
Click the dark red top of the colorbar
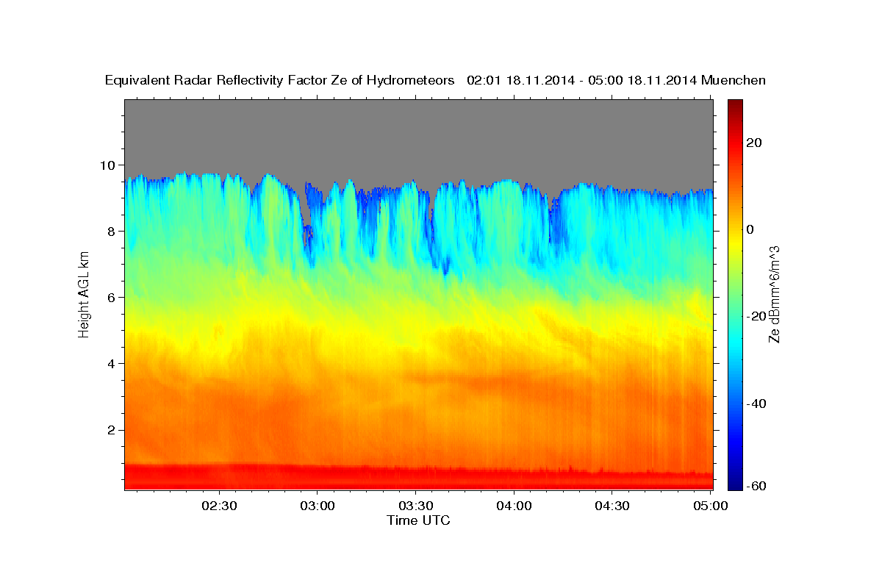pos(734,105)
